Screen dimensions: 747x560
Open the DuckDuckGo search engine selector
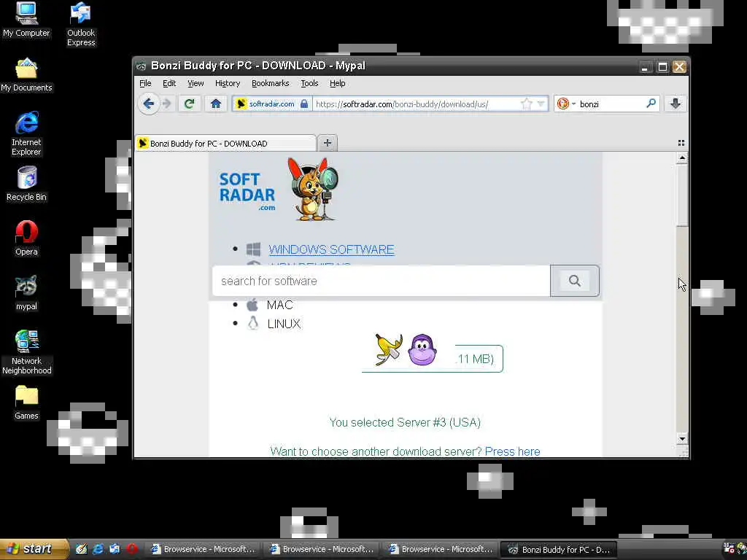(566, 104)
